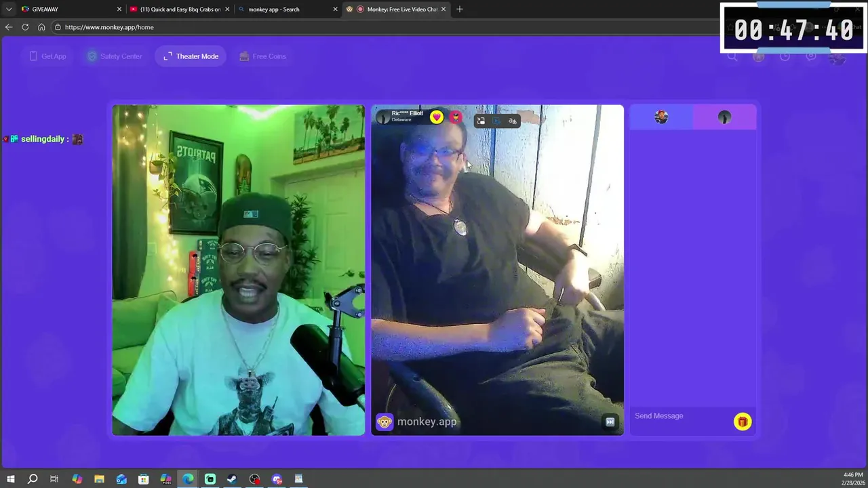868x488 pixels.
Task: Click the Get App button
Action: (47, 56)
